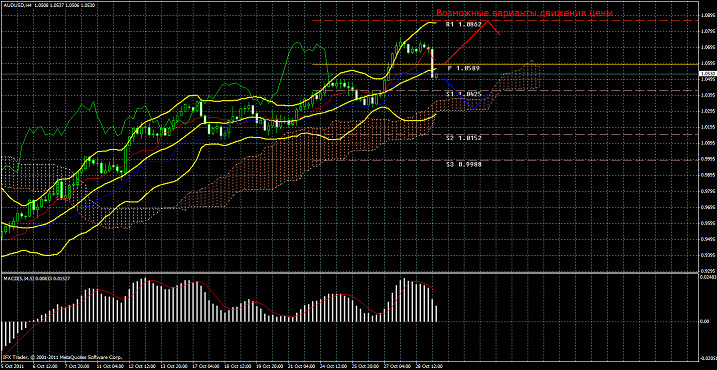Click the '28 Oct 12:00' time axis label
This screenshot has height=370, width=717.
point(429,366)
